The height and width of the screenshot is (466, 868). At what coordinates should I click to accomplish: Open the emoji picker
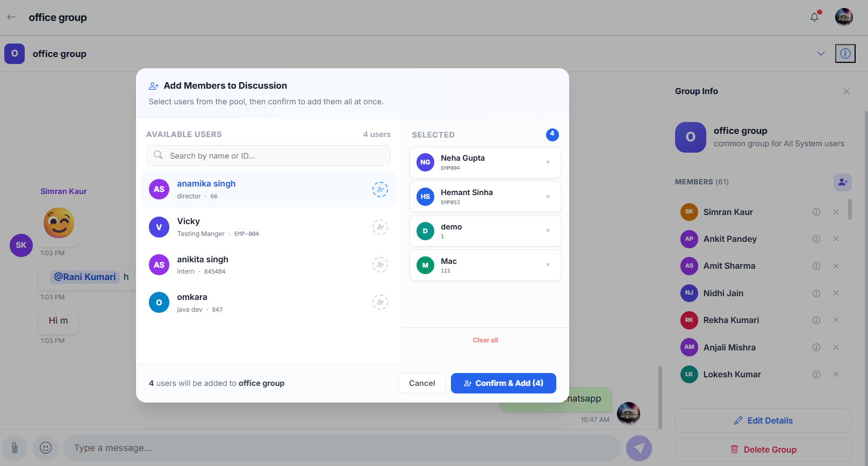point(46,448)
